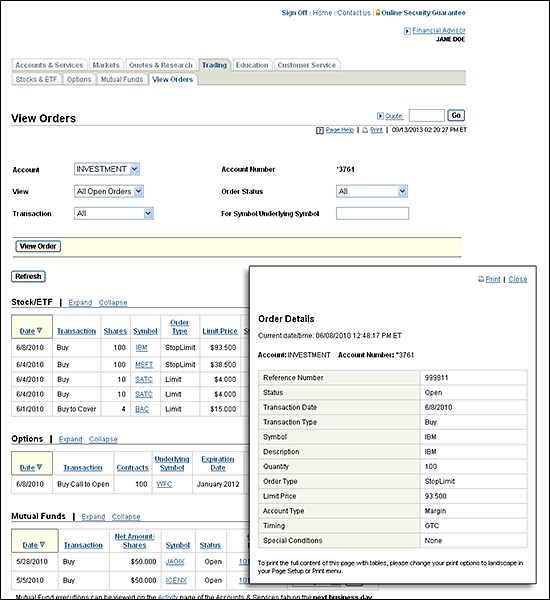
Task: Sort Stock/ETF table by Order Type
Action: coord(180,327)
